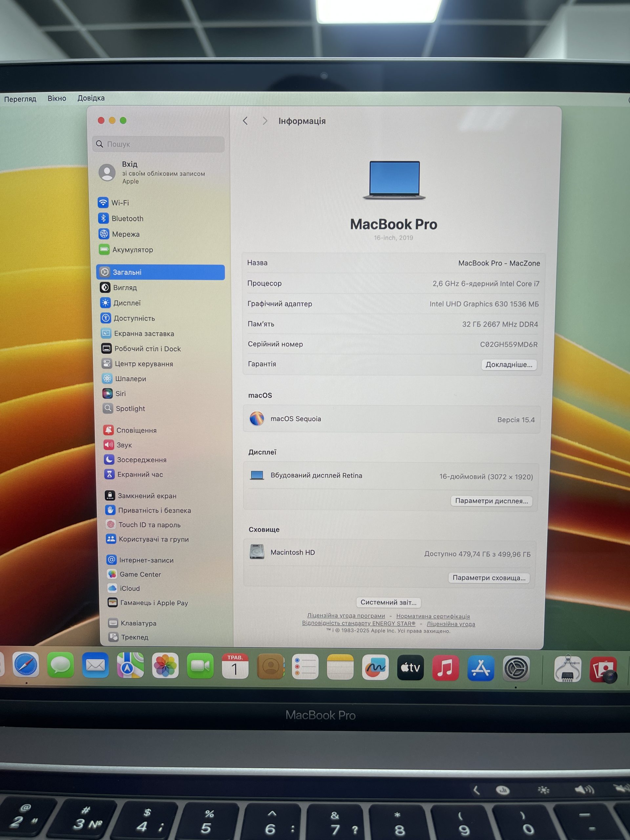630x840 pixels.
Task: Open Перегляд menu in menu bar
Action: (20, 99)
